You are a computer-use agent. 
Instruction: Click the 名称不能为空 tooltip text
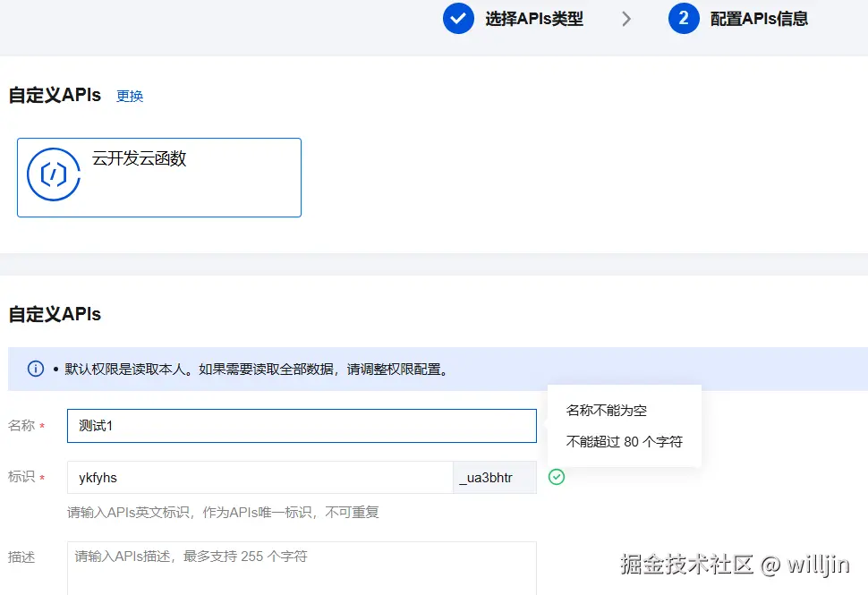pyautogui.click(x=606, y=410)
